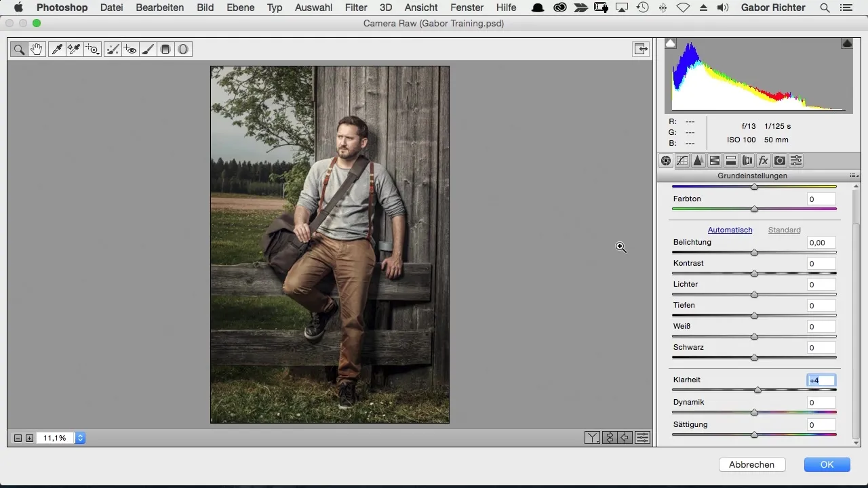
Task: Open the Camera Calibration panel tab
Action: coord(780,161)
